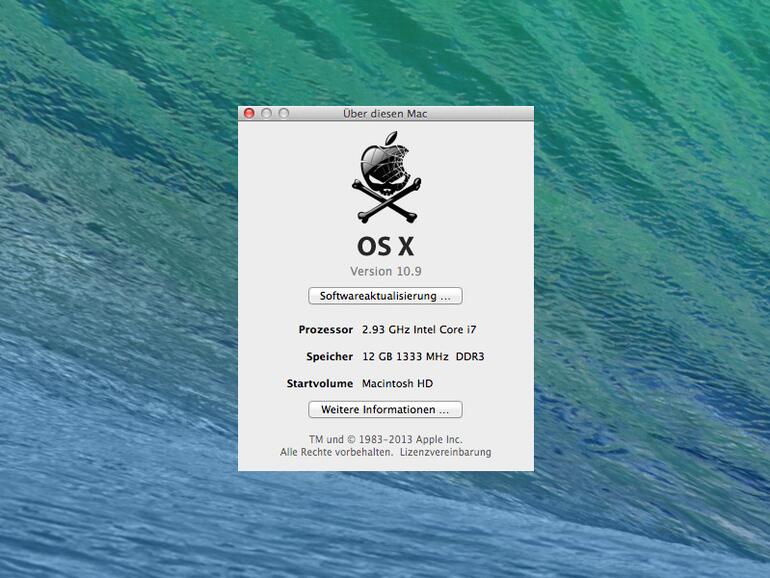770x578 pixels.
Task: Click the 12 GB 1333 MHz text
Action: [405, 357]
